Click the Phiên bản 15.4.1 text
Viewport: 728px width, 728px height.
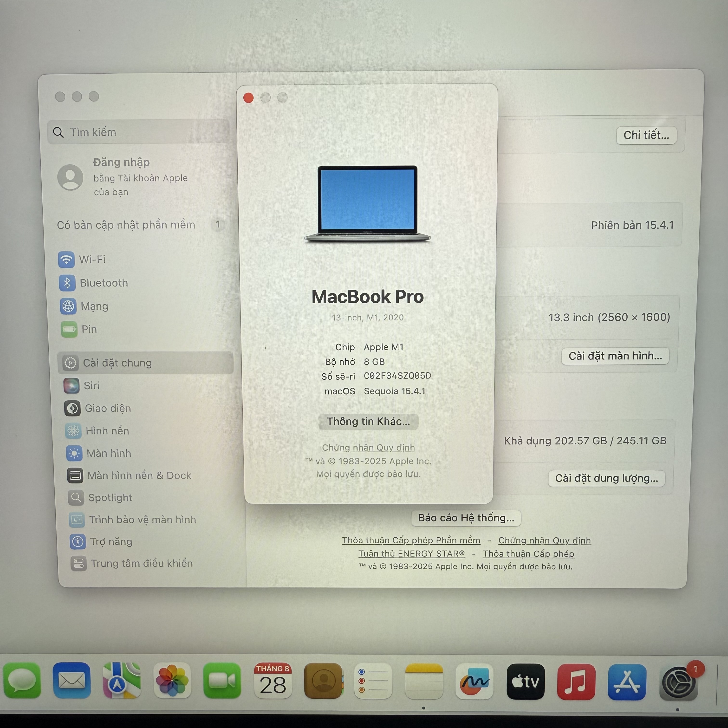tap(632, 225)
